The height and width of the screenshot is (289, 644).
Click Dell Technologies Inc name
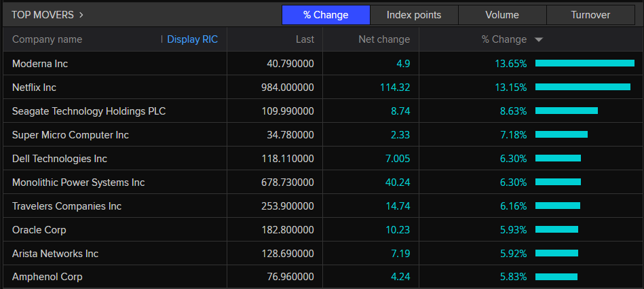[x=60, y=159]
